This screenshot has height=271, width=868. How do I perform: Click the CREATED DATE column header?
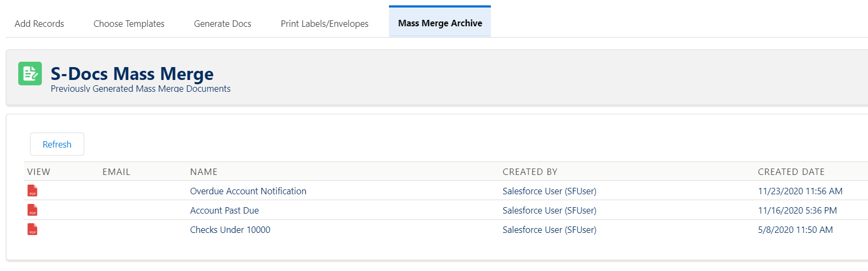click(791, 172)
